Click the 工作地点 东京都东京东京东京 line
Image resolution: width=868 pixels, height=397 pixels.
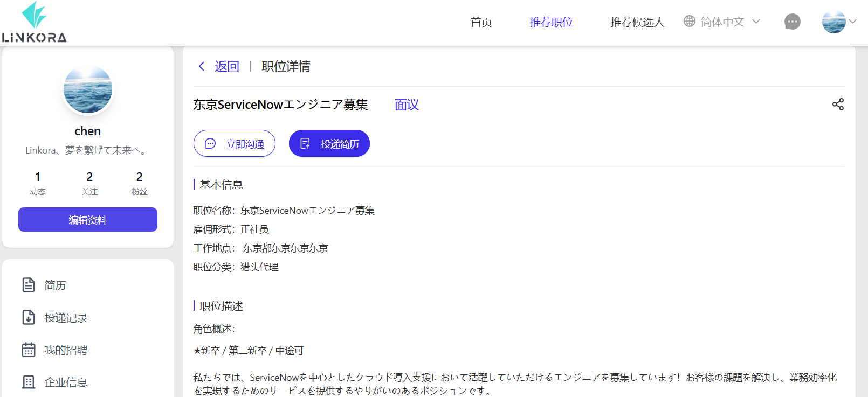tap(261, 248)
